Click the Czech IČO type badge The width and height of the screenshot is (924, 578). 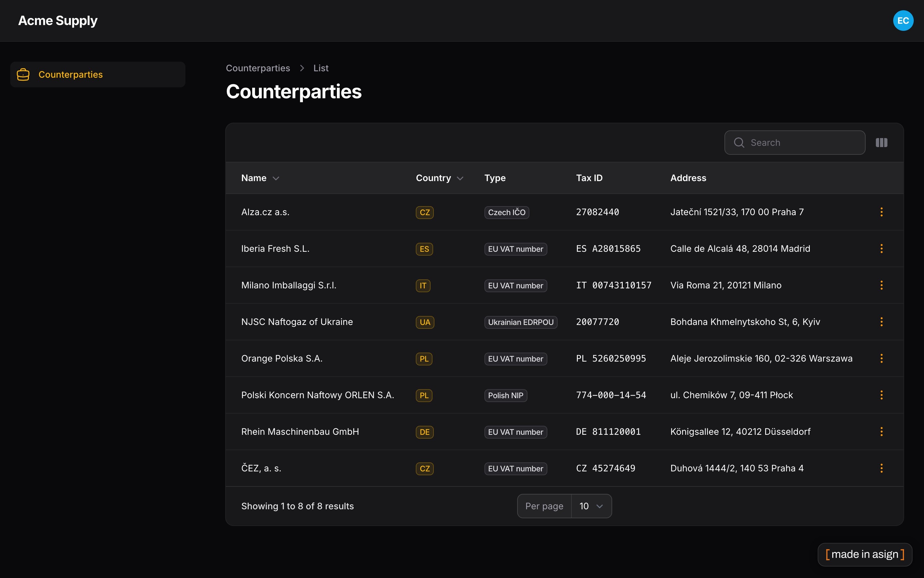tap(507, 213)
